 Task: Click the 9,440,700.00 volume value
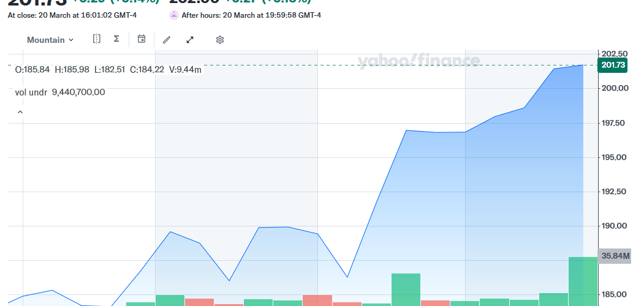(78, 92)
